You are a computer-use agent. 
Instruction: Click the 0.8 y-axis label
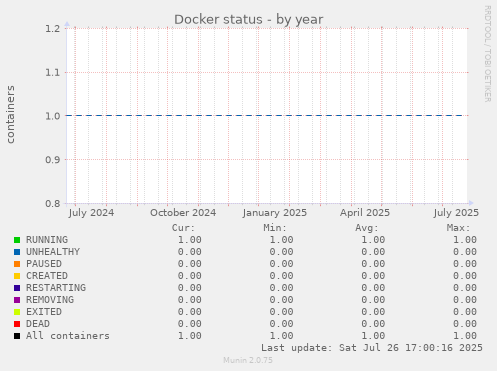coord(53,203)
